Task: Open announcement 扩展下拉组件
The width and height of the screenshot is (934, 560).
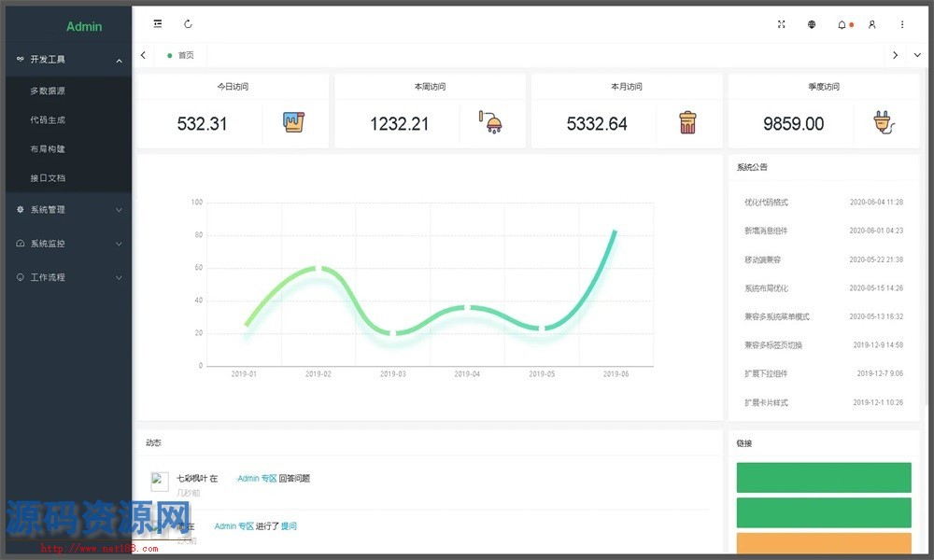Action: coord(766,373)
